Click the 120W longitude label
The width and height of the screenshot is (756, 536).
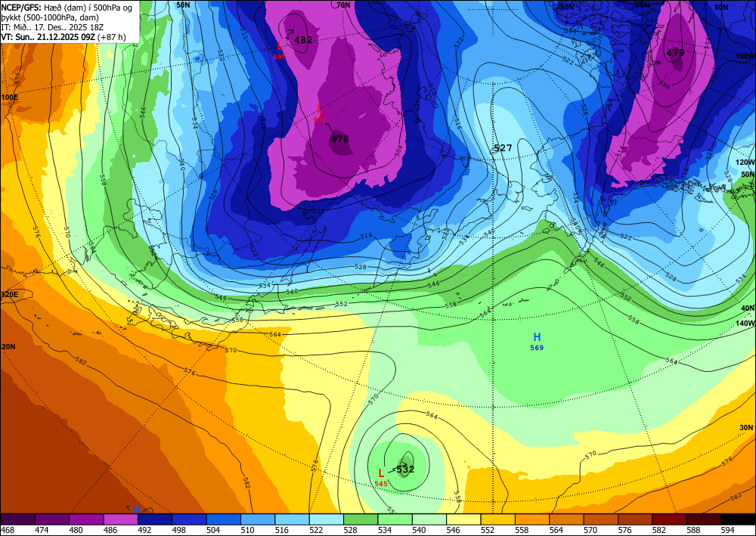pyautogui.click(x=745, y=163)
